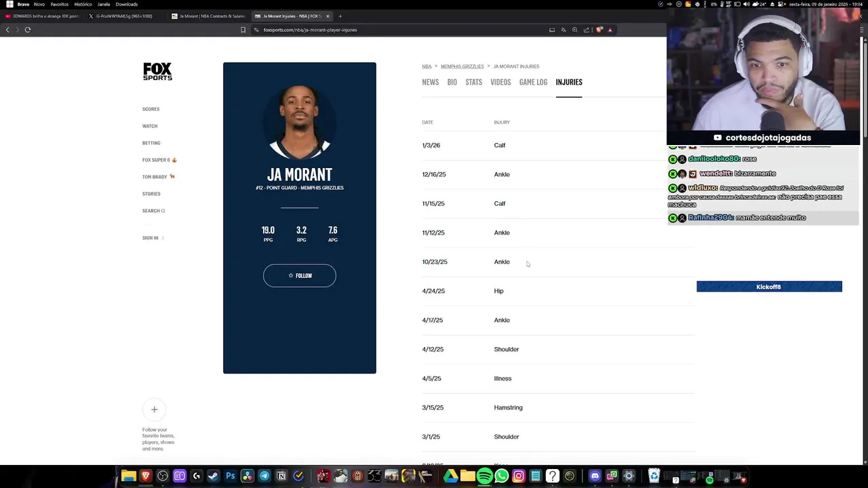868x488 pixels.
Task: Launch Photoshop from the dock
Action: pos(231,476)
